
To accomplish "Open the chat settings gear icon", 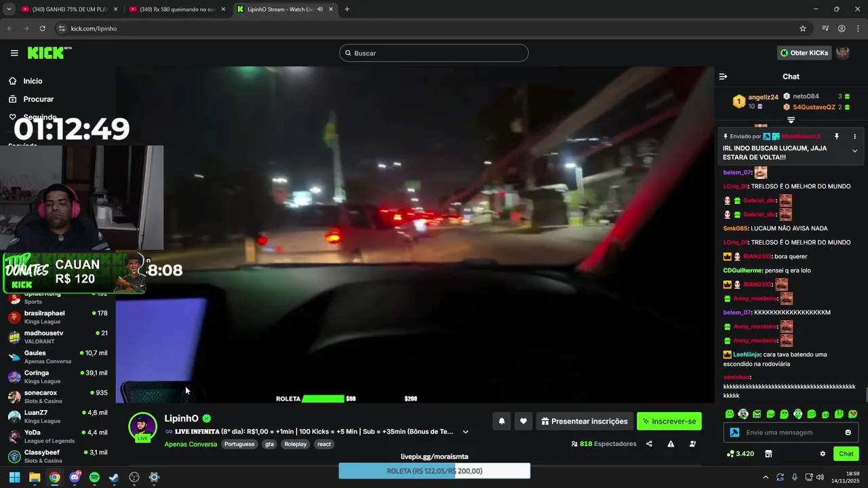I will click(823, 454).
